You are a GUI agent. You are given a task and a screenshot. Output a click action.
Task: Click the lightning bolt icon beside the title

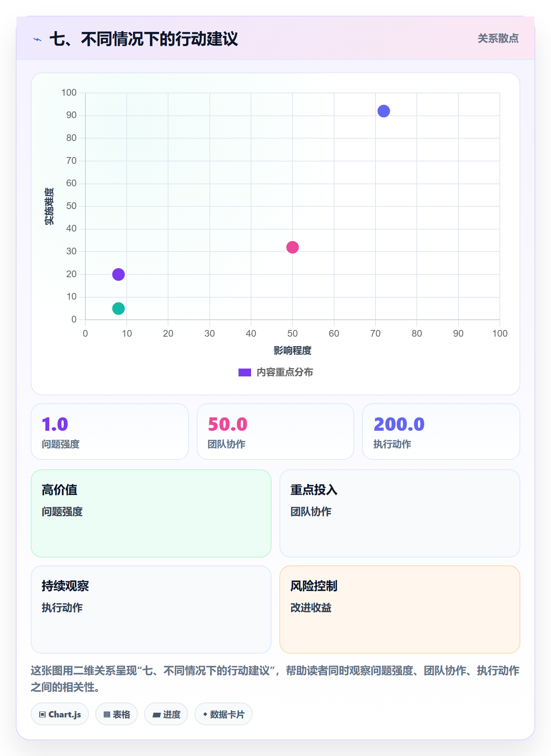pyautogui.click(x=37, y=39)
